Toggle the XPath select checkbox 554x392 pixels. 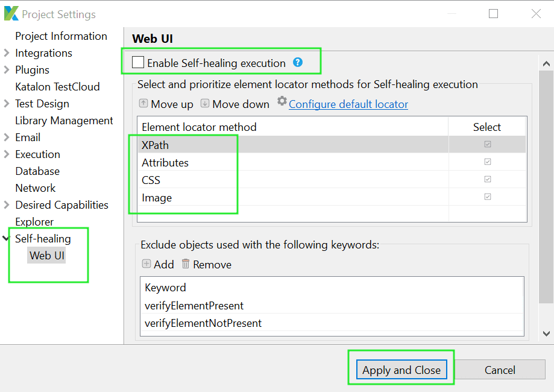coord(488,144)
